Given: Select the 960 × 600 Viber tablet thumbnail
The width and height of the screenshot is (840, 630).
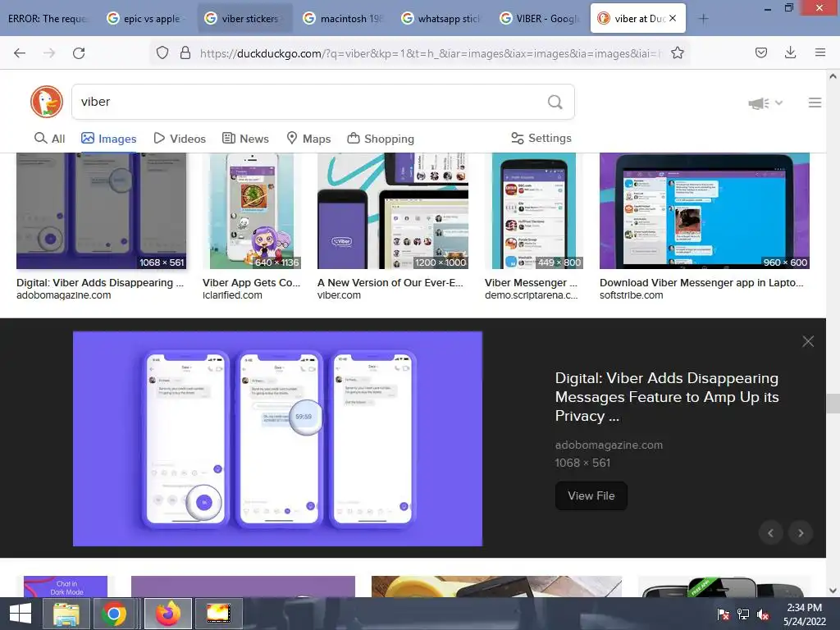Looking at the screenshot, I should 705,211.
